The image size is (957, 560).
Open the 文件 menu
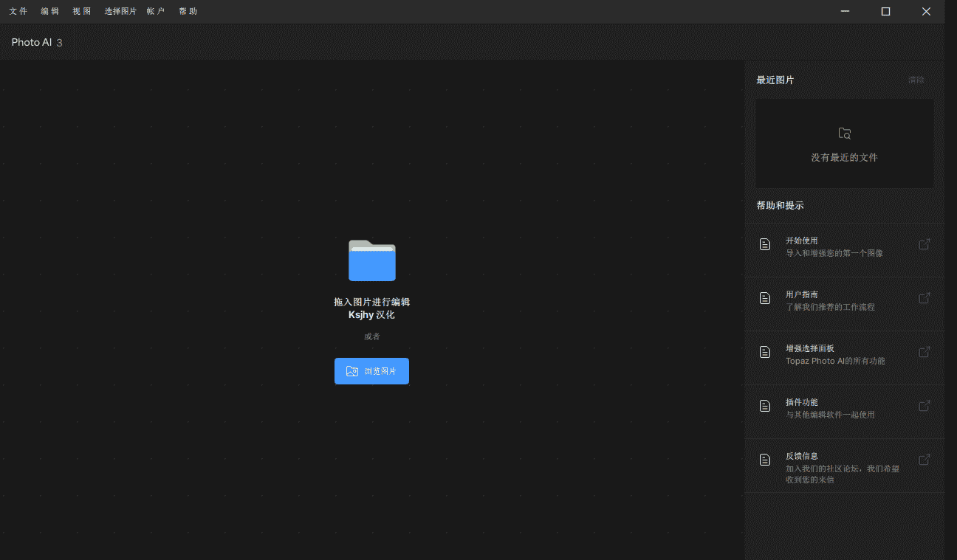coord(18,11)
